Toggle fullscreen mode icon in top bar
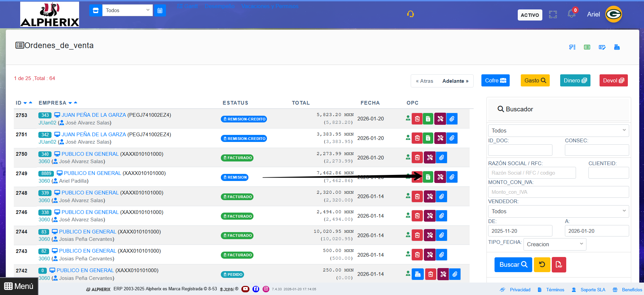 coord(553,14)
